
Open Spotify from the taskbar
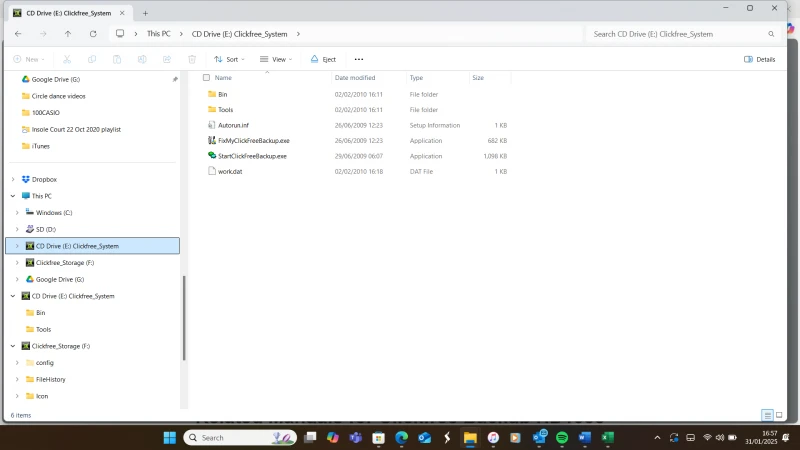click(x=562, y=438)
